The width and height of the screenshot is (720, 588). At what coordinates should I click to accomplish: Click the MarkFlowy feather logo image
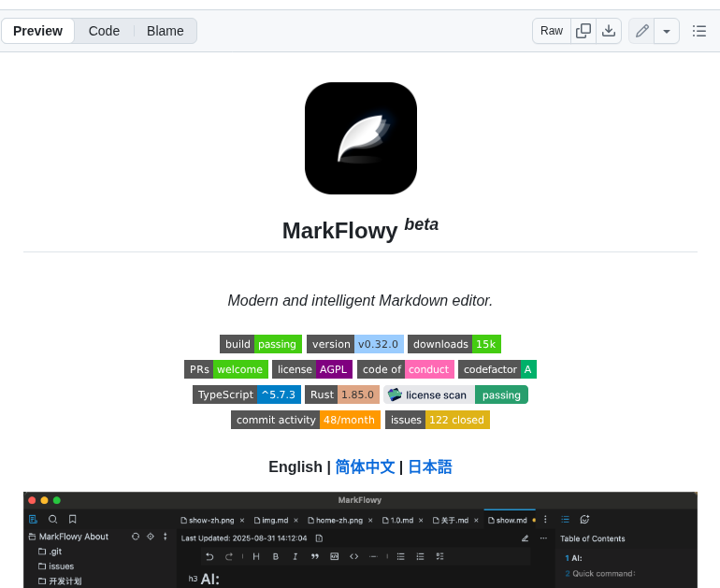(x=361, y=138)
